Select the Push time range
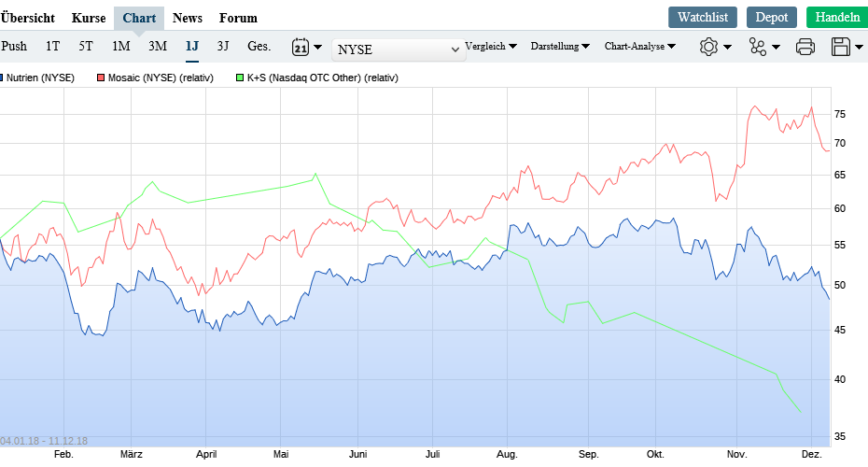 click(x=14, y=46)
